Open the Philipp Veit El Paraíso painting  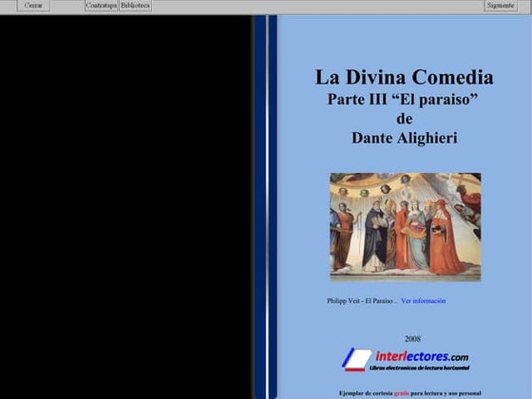pyautogui.click(x=405, y=227)
